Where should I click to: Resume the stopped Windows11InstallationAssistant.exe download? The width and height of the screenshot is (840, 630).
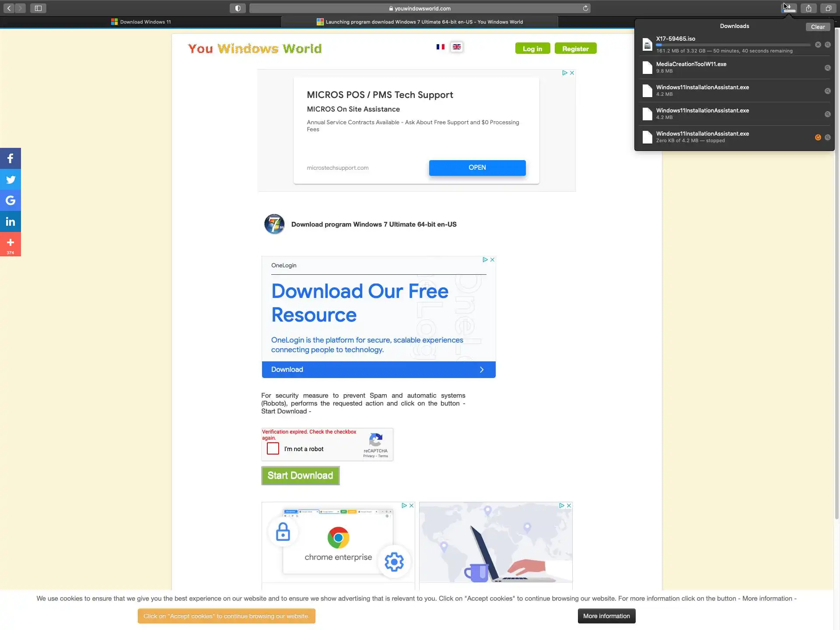tap(818, 137)
